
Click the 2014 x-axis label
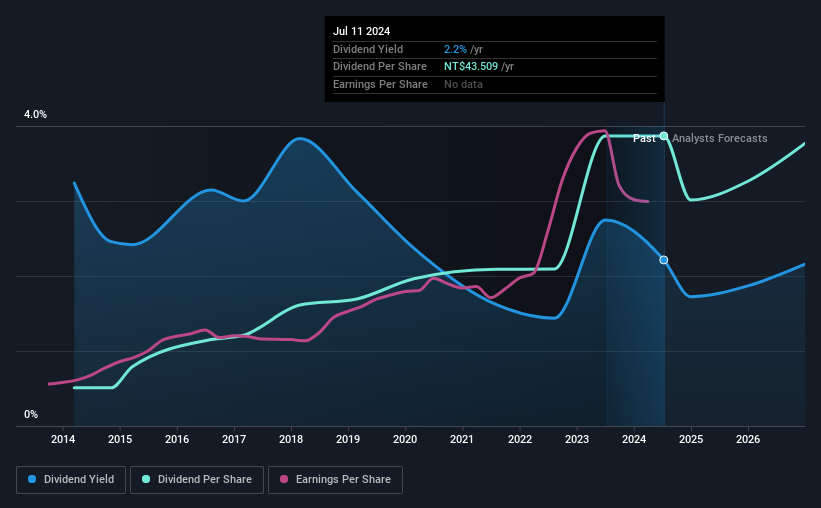[63, 439]
